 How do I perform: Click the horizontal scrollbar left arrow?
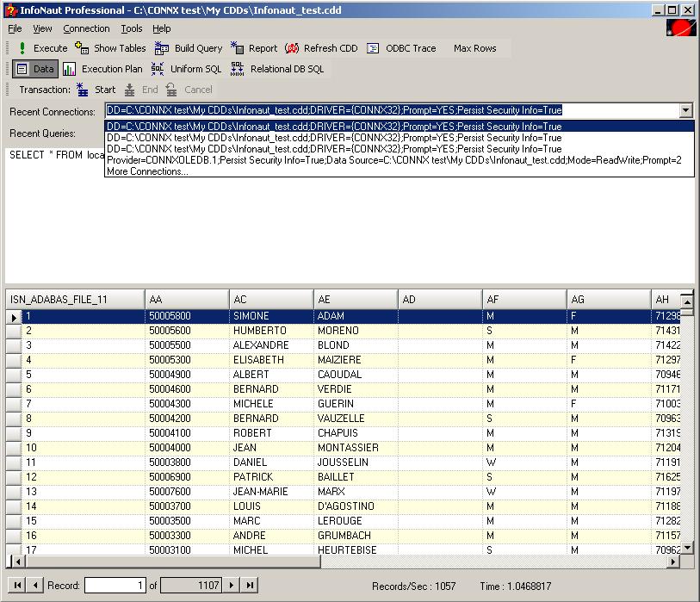16,562
